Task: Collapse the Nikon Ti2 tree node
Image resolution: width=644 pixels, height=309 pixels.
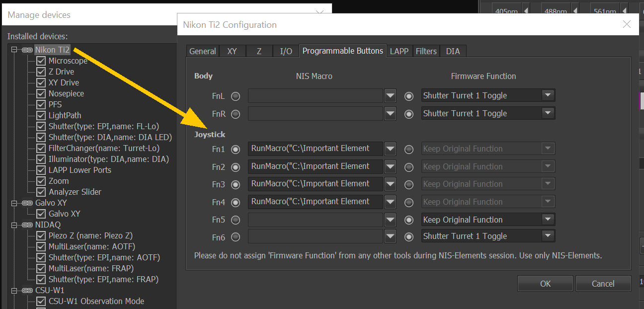Action: pyautogui.click(x=14, y=50)
